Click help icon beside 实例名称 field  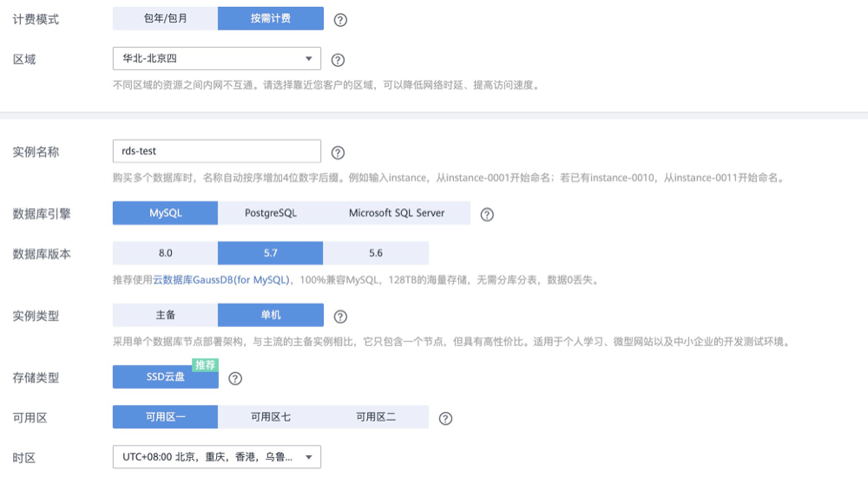tap(339, 153)
